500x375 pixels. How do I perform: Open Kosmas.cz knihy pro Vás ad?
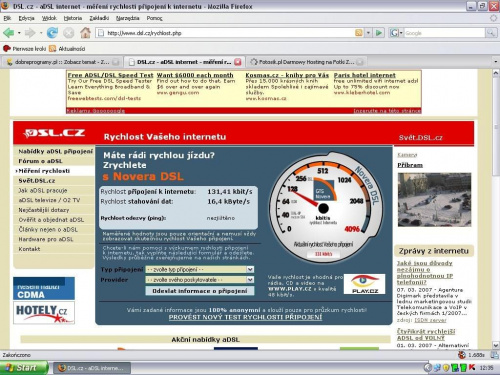[x=287, y=75]
